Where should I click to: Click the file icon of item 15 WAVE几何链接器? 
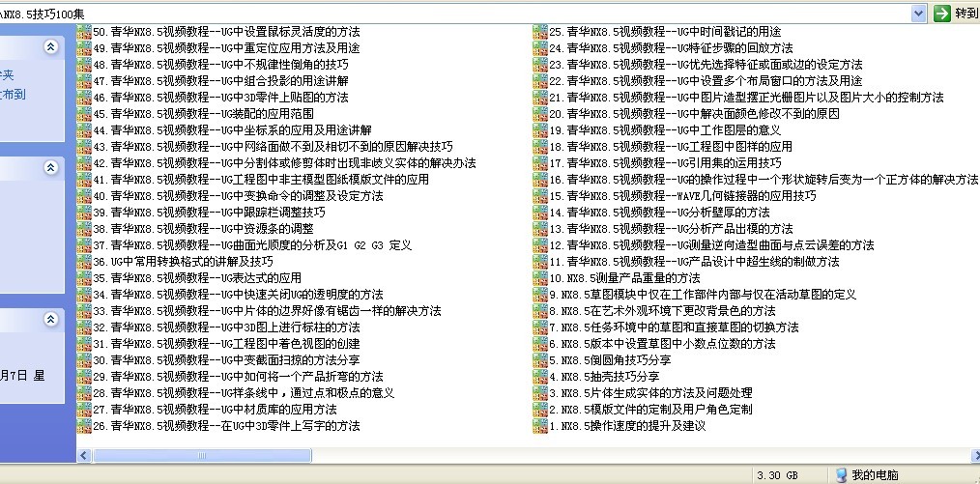tap(540, 196)
